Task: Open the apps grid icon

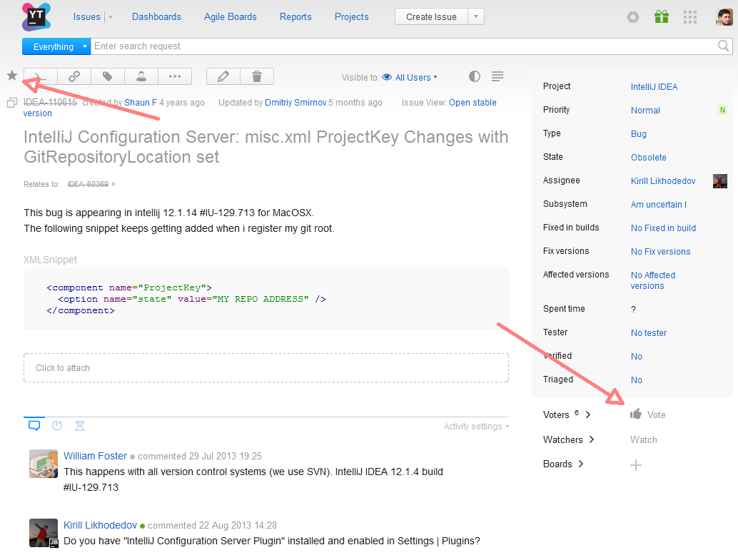Action: point(690,17)
